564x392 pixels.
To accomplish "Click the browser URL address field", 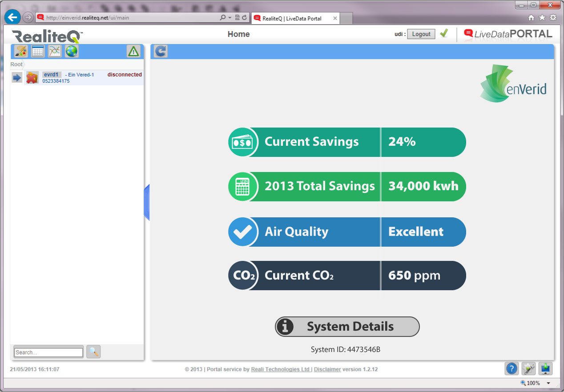I will (x=129, y=18).
